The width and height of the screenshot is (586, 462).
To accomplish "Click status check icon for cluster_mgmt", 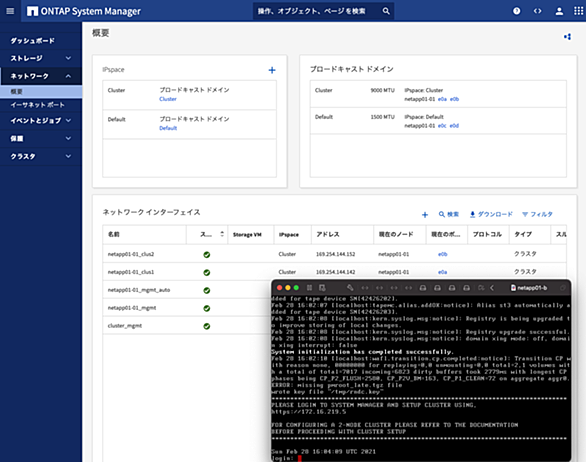I will tap(207, 326).
